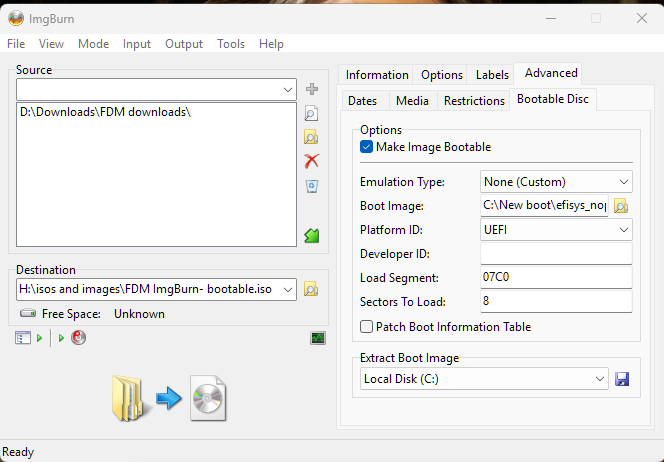Click the red disc icon
The height and width of the screenshot is (462, 664).
[x=78, y=338]
